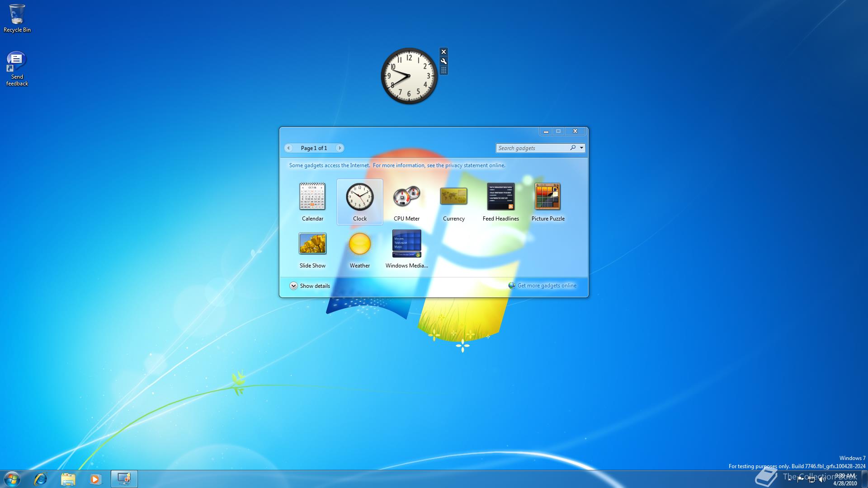The width and height of the screenshot is (868, 488).
Task: Select the Feed Headlines gadget
Action: click(501, 202)
